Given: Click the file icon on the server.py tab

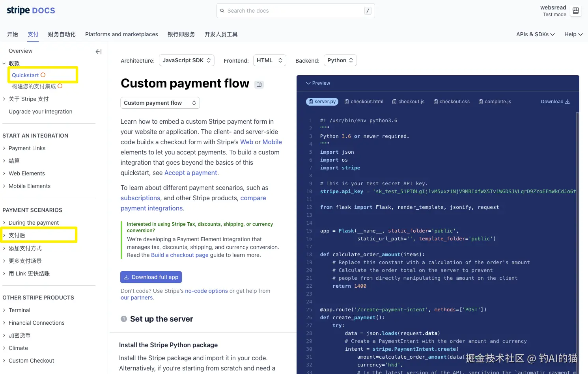Looking at the screenshot, I should pyautogui.click(x=311, y=102).
